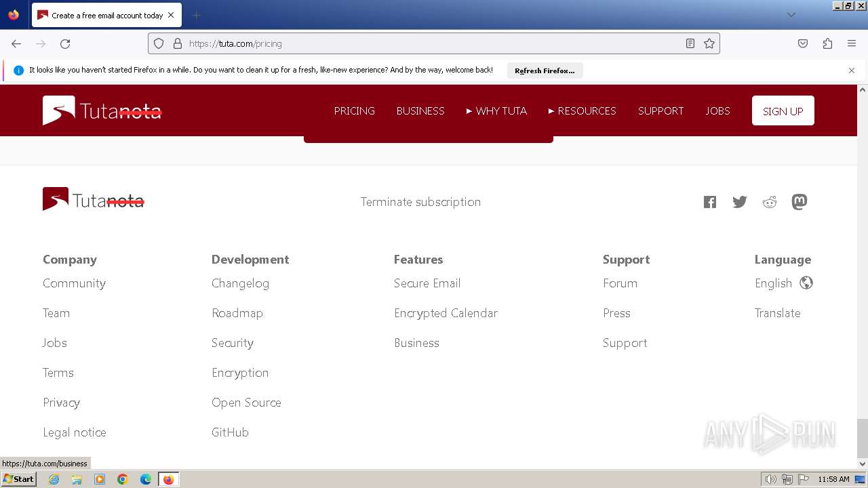List all tabs dropdown arrow
The width and height of the screenshot is (868, 488).
[791, 15]
